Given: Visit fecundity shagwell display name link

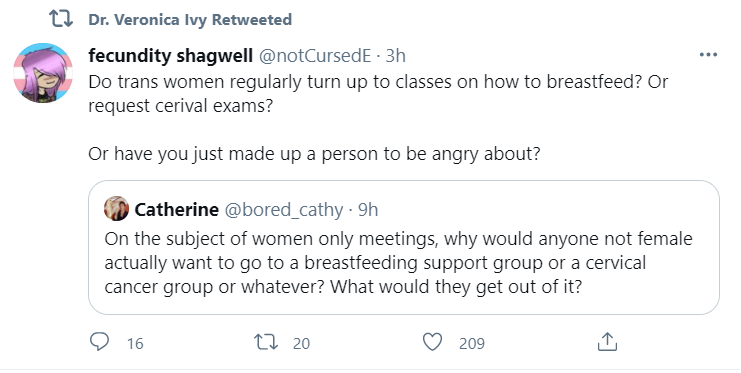Looking at the screenshot, I should (x=171, y=56).
